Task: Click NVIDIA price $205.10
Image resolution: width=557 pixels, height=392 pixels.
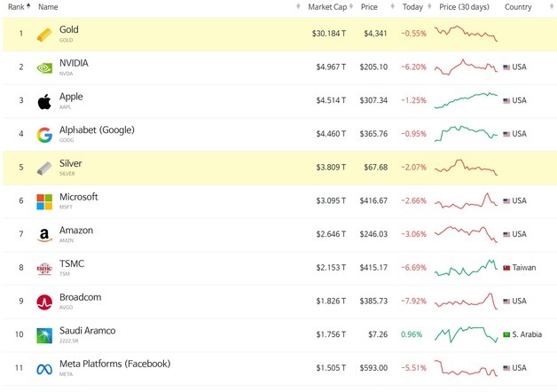Action: point(373,67)
